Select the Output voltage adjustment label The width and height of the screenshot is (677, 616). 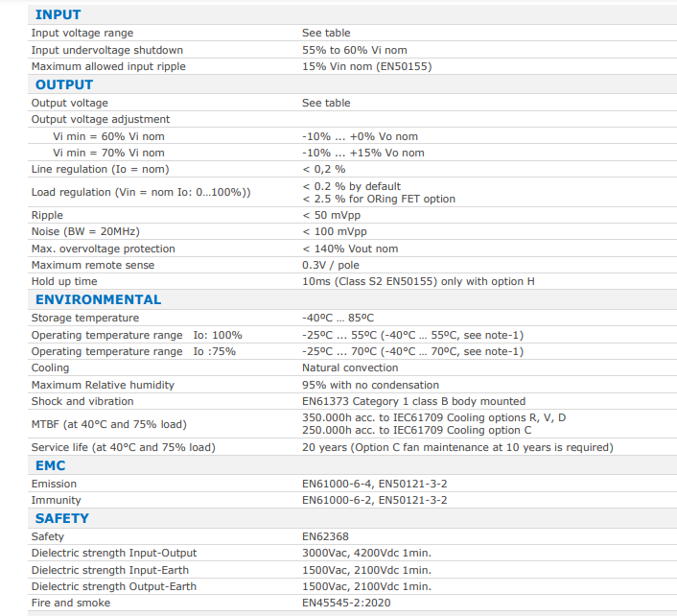101,119
